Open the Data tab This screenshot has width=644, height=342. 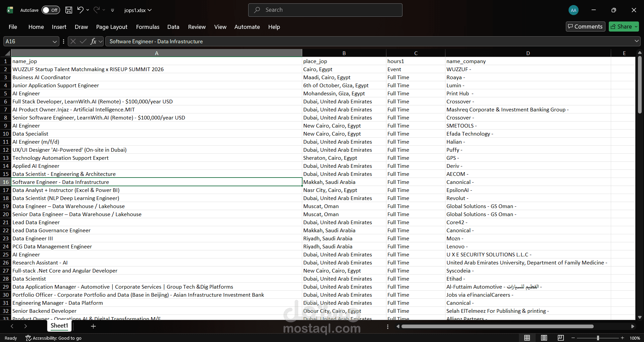pyautogui.click(x=173, y=27)
